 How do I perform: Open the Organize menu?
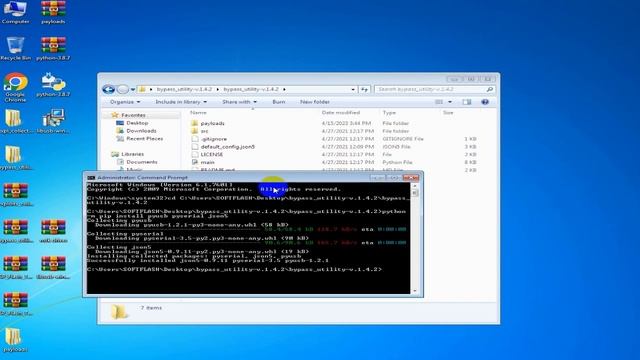pyautogui.click(x=125, y=102)
